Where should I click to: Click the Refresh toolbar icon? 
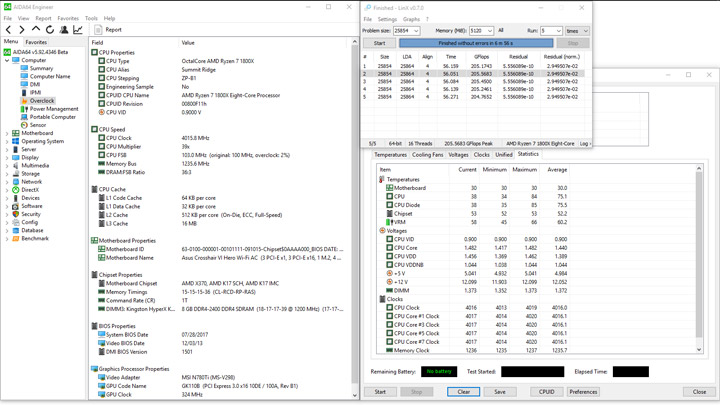50,30
